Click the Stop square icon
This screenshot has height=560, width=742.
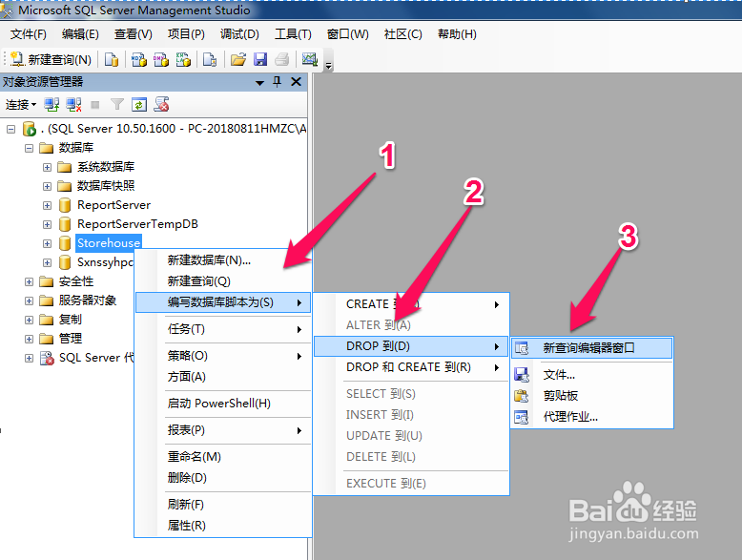(x=95, y=105)
